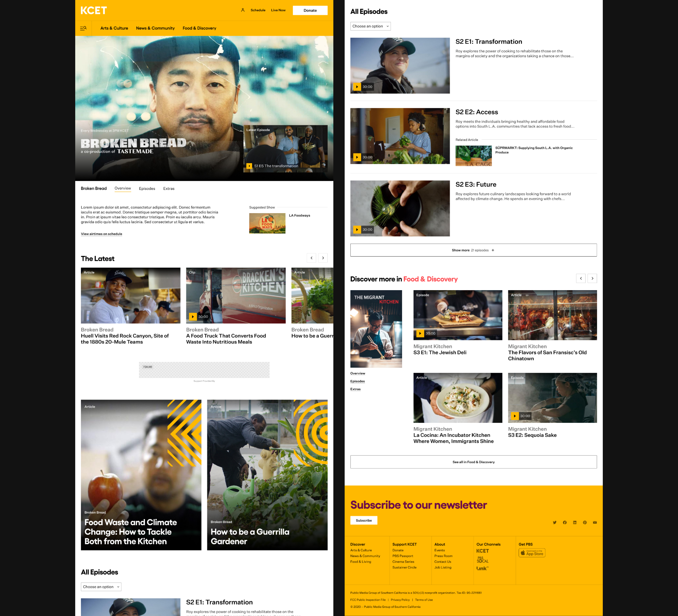Expand Show more 21 episodes
The height and width of the screenshot is (616, 678).
point(474,250)
